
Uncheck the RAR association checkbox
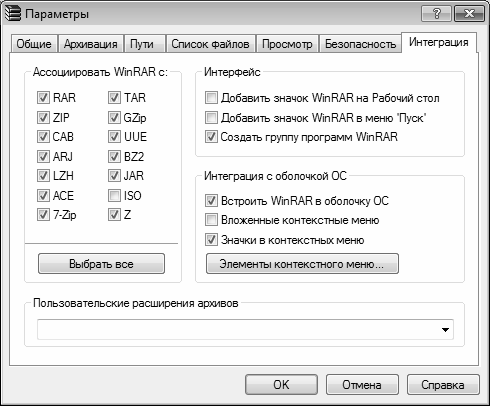tap(43, 98)
